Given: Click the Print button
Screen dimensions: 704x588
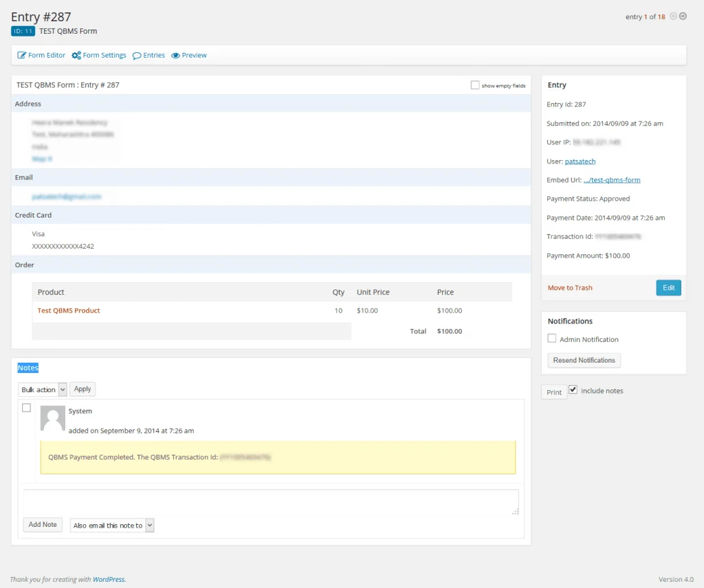Looking at the screenshot, I should pyautogui.click(x=554, y=392).
